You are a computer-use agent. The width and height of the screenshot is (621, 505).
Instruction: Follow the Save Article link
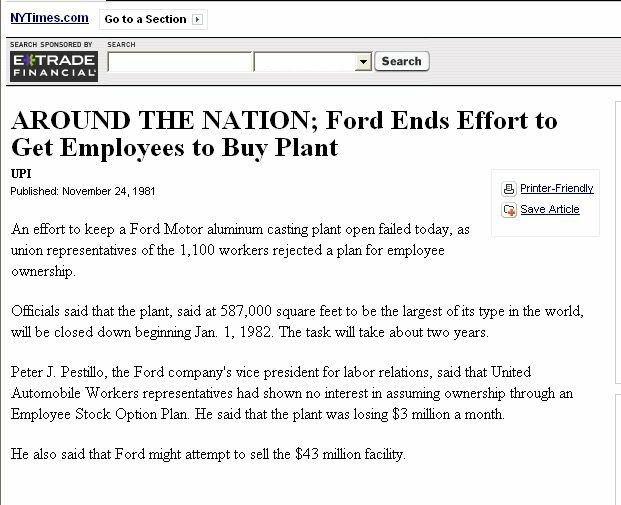point(550,209)
